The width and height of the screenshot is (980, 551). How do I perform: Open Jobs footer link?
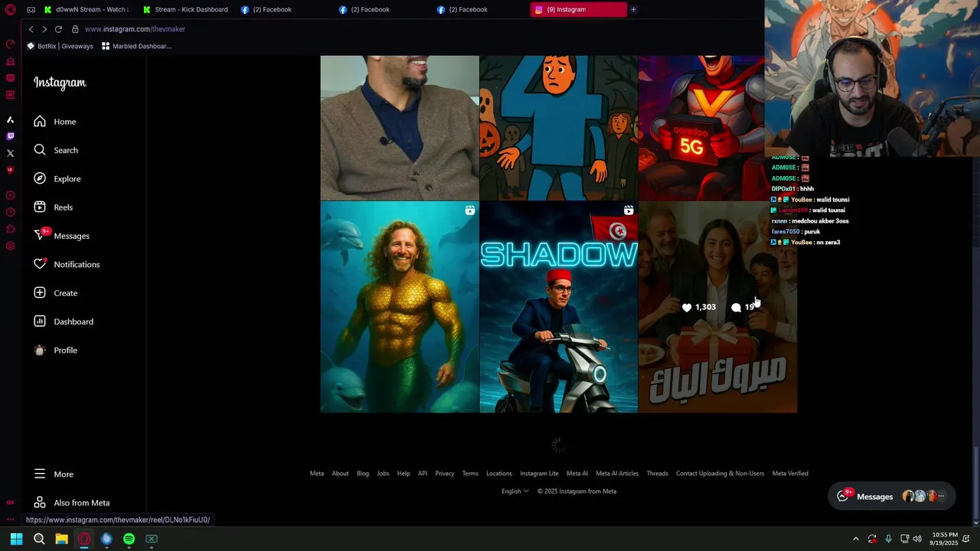[383, 473]
